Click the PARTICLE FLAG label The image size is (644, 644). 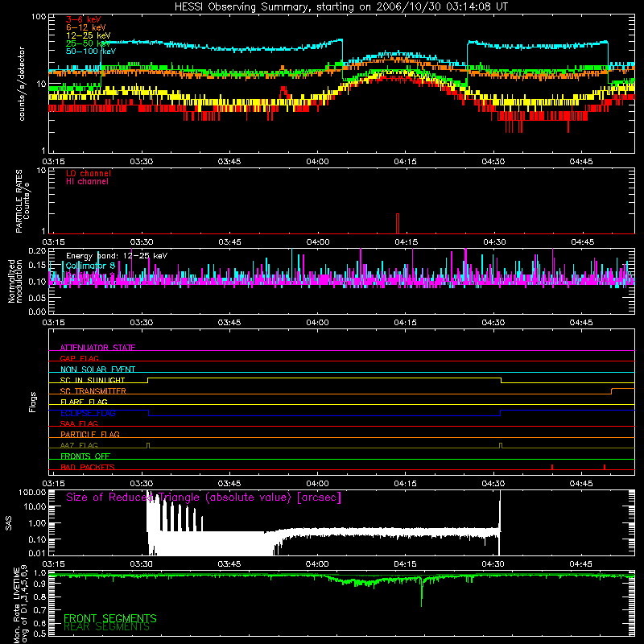(x=90, y=435)
